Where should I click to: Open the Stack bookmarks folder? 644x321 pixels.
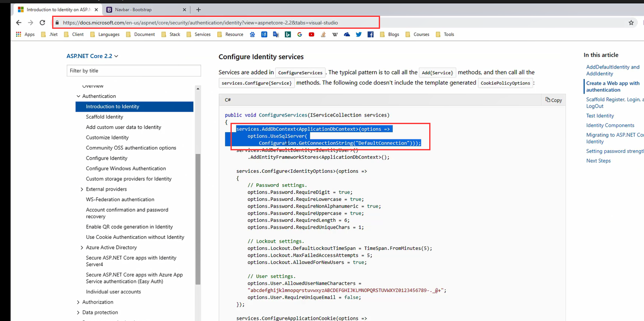coord(171,34)
